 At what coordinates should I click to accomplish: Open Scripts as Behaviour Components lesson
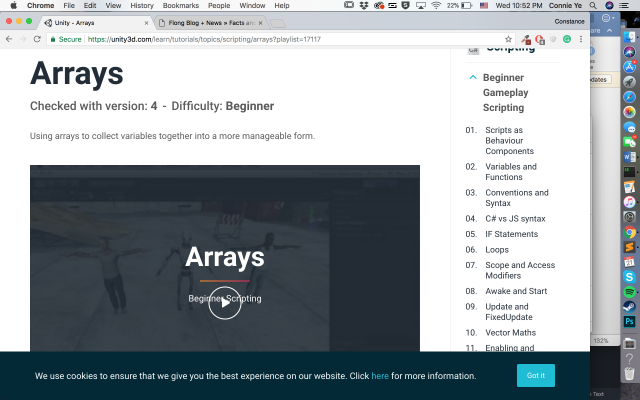coord(509,140)
